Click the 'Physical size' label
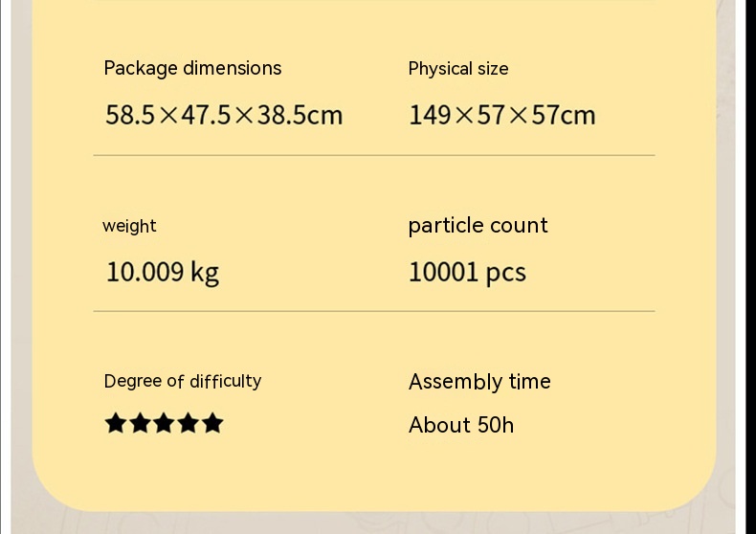 [x=458, y=69]
